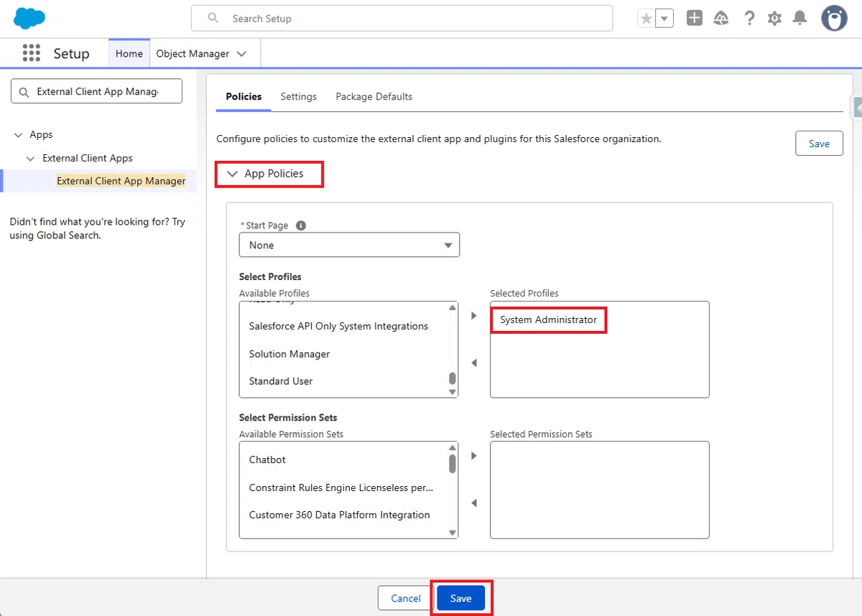Click the Search Setup field
The height and width of the screenshot is (616, 862).
[x=402, y=19]
